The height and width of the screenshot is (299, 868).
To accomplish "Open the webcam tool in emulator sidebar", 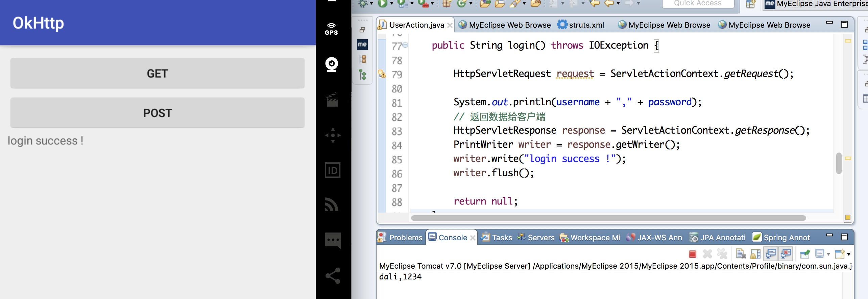I will [332, 64].
